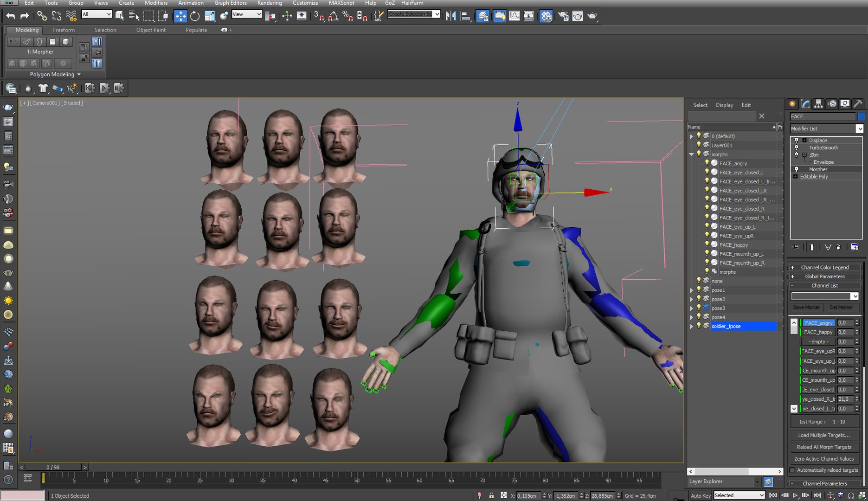Click Load Multiple Targets button

coord(824,435)
